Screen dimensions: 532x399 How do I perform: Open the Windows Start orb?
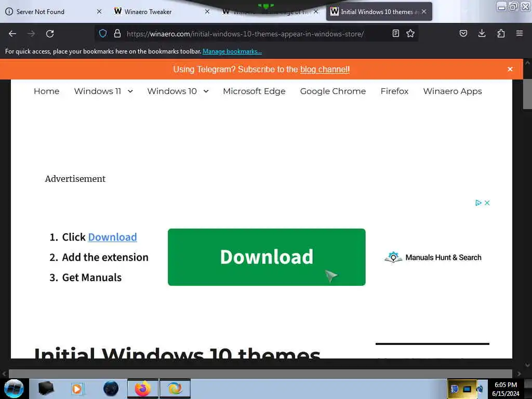pyautogui.click(x=14, y=389)
